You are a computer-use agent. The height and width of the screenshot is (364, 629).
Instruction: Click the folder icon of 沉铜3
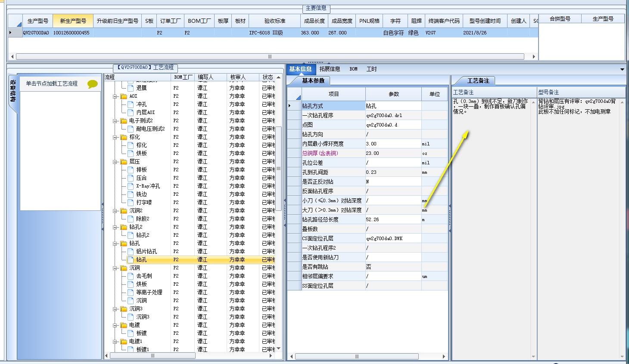[124, 308]
